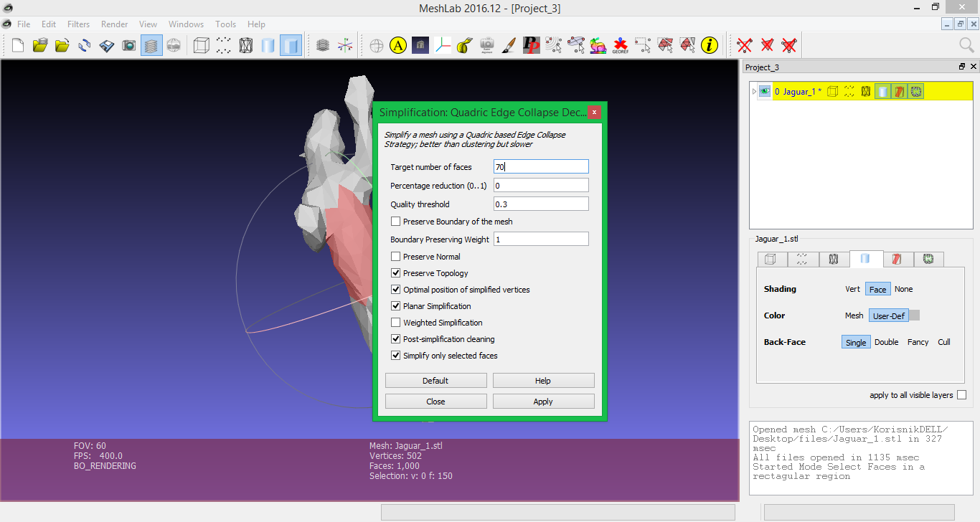Toggle bounding box rendering in the toolbar
This screenshot has width=980, height=522.
[x=202, y=46]
